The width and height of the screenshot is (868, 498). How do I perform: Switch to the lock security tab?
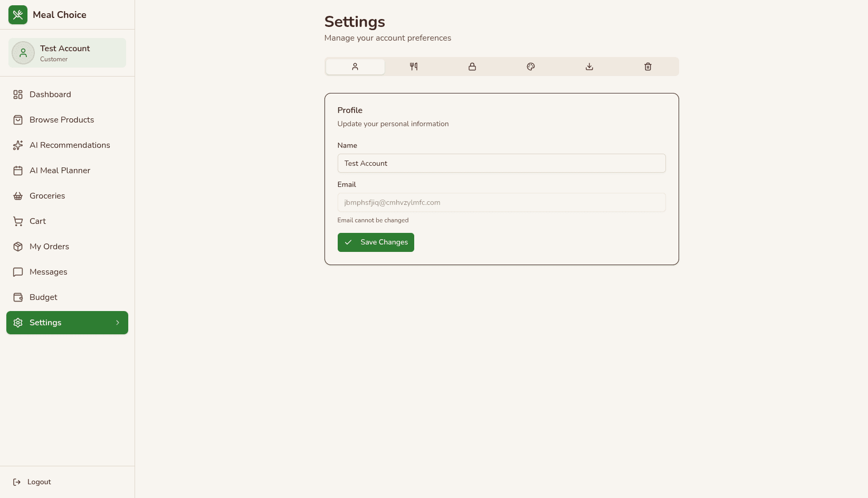click(x=472, y=67)
